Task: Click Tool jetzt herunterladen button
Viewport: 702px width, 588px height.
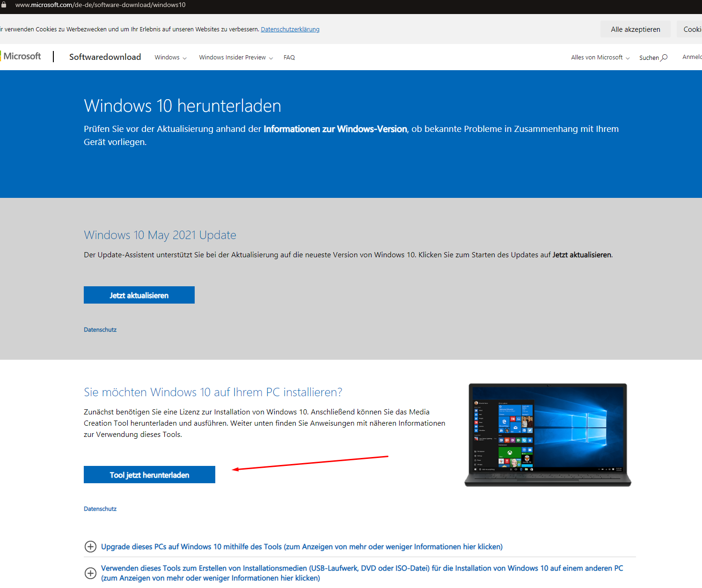Action: [149, 474]
